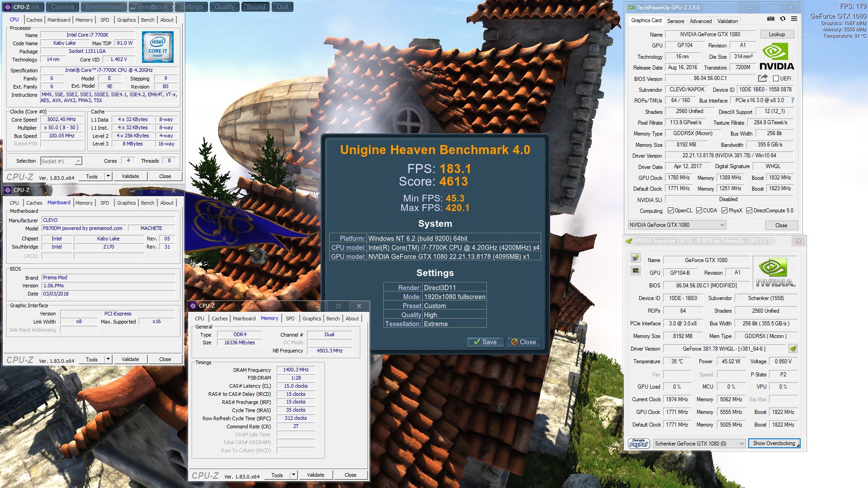Click the GPU-Z refresh icon

coord(783,19)
